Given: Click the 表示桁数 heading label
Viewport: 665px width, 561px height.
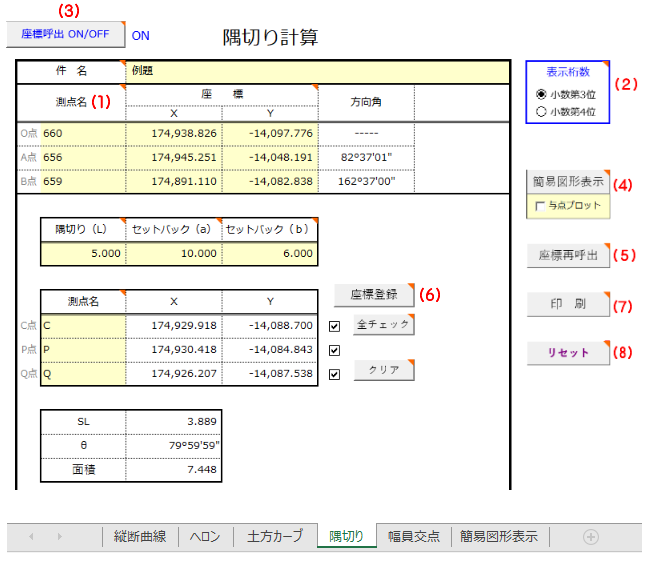Looking at the screenshot, I should pyautogui.click(x=568, y=72).
